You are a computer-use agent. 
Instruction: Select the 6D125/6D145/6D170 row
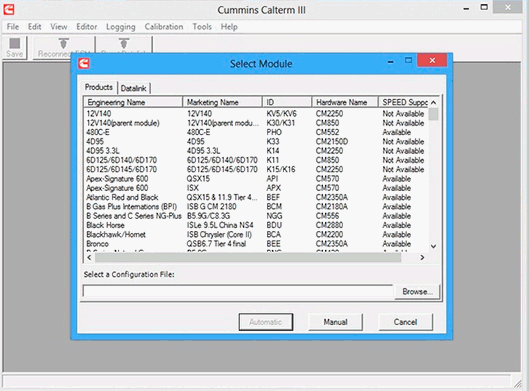point(256,169)
